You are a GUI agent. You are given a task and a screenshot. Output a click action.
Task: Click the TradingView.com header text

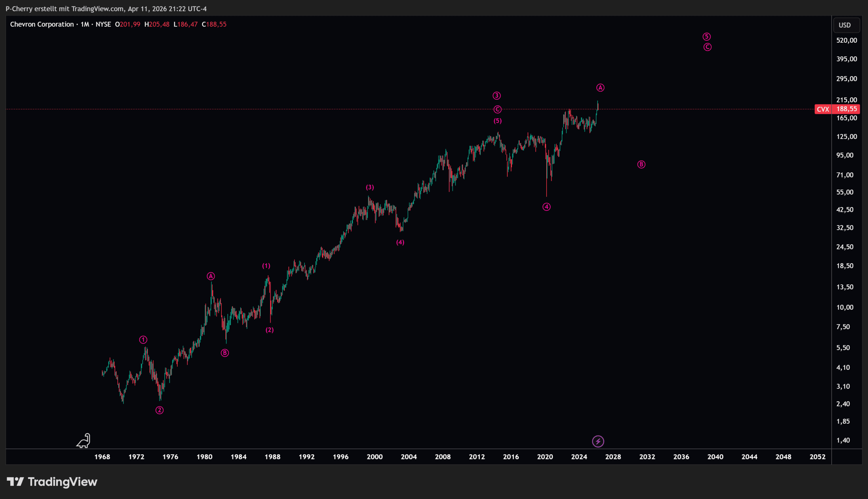pos(98,9)
